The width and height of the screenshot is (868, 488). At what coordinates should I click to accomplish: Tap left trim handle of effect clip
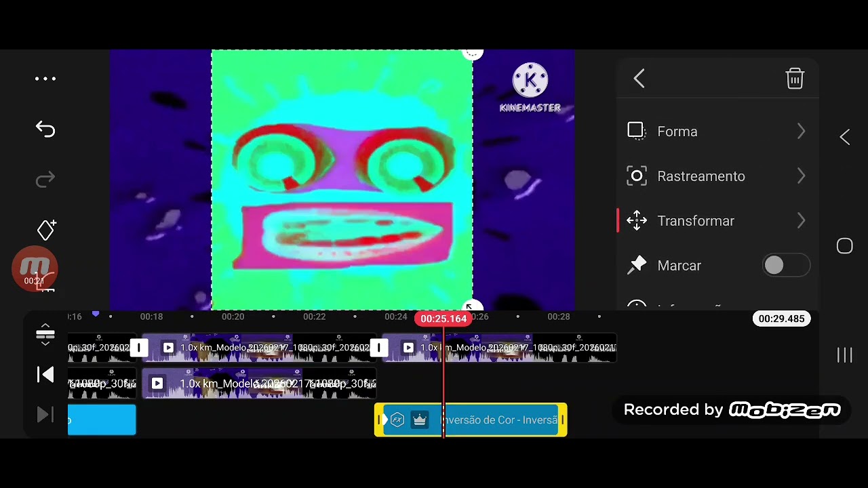(379, 420)
